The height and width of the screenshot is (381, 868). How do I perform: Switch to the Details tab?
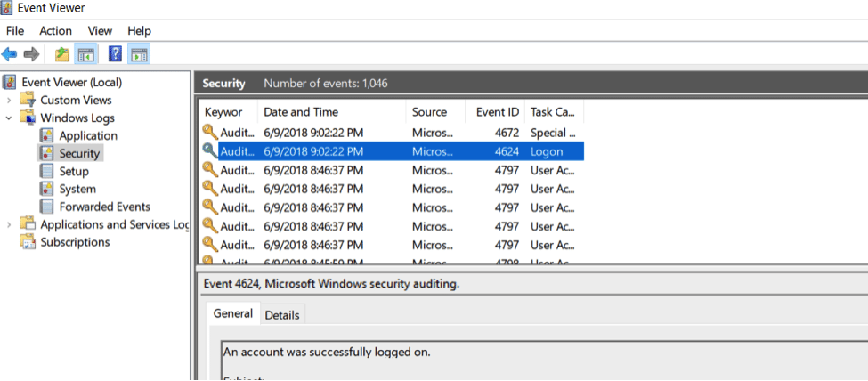tap(282, 314)
